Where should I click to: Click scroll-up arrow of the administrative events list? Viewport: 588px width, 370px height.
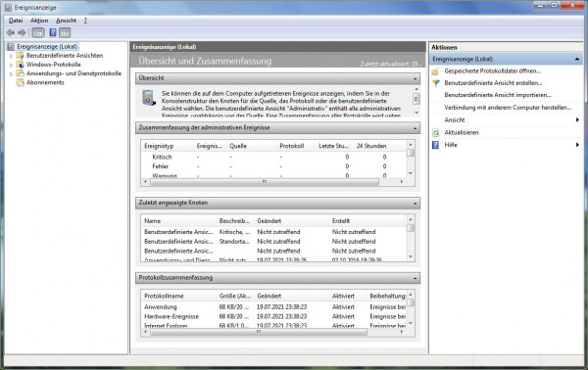[411, 144]
